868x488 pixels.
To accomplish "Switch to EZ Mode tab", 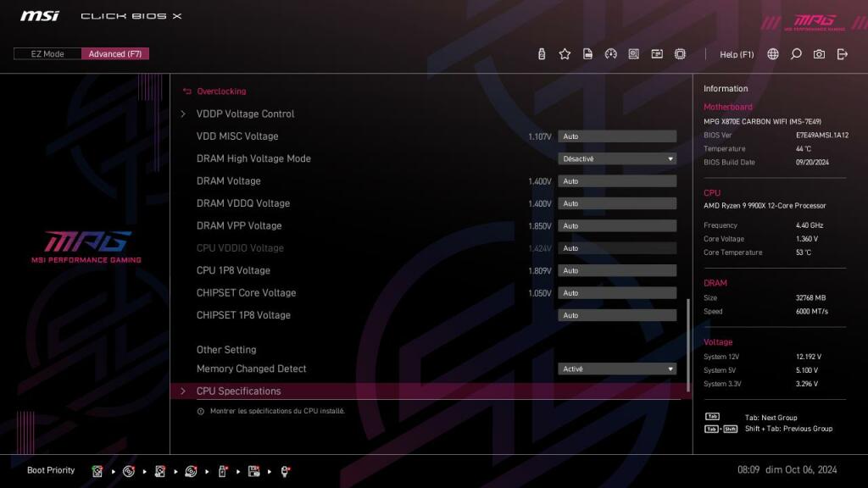I will tap(46, 53).
